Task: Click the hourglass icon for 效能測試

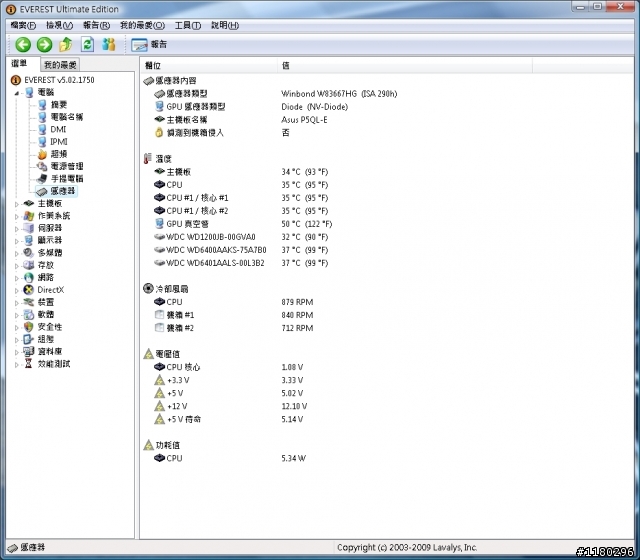Action: point(28,363)
